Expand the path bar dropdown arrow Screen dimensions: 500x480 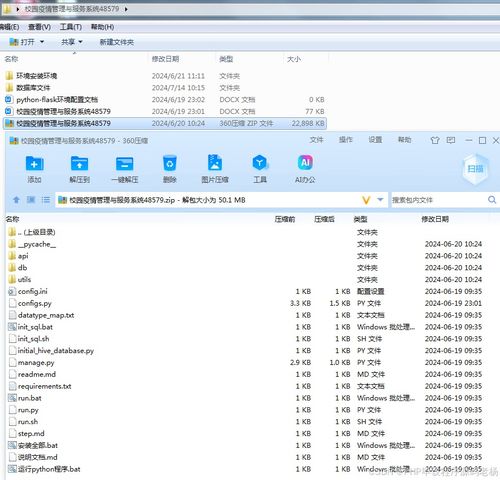click(x=380, y=200)
